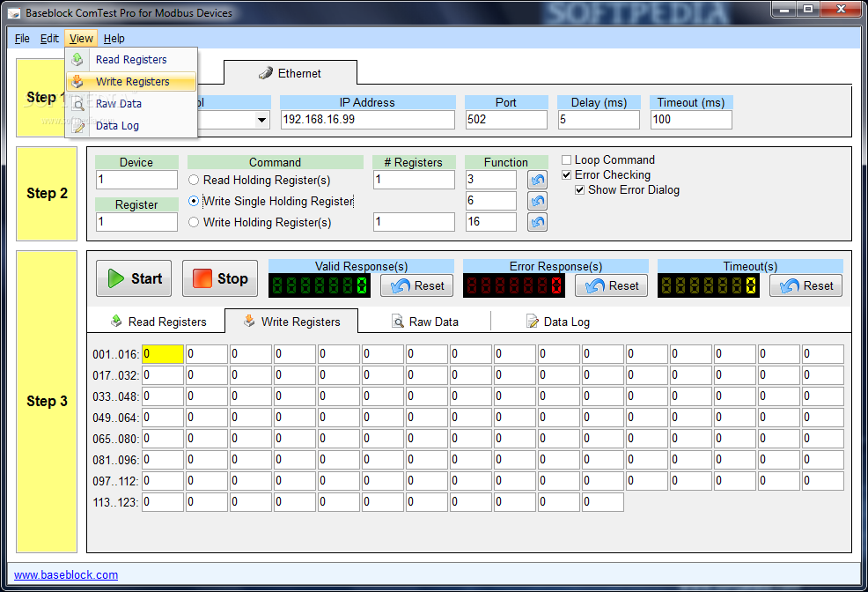Click the application title bar icon
868x592 pixels.
pos(14,12)
